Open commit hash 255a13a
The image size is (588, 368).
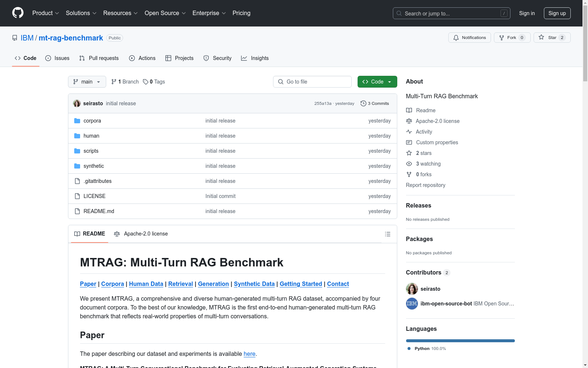tap(323, 103)
